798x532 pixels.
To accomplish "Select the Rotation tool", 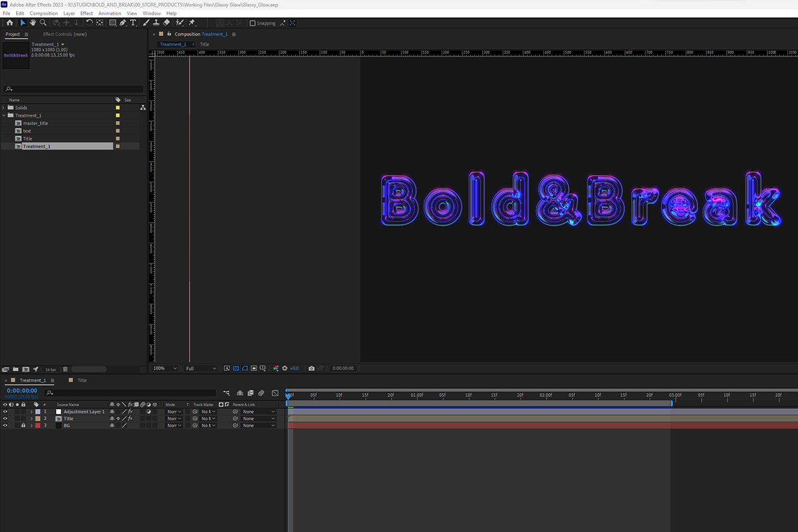I will click(89, 23).
